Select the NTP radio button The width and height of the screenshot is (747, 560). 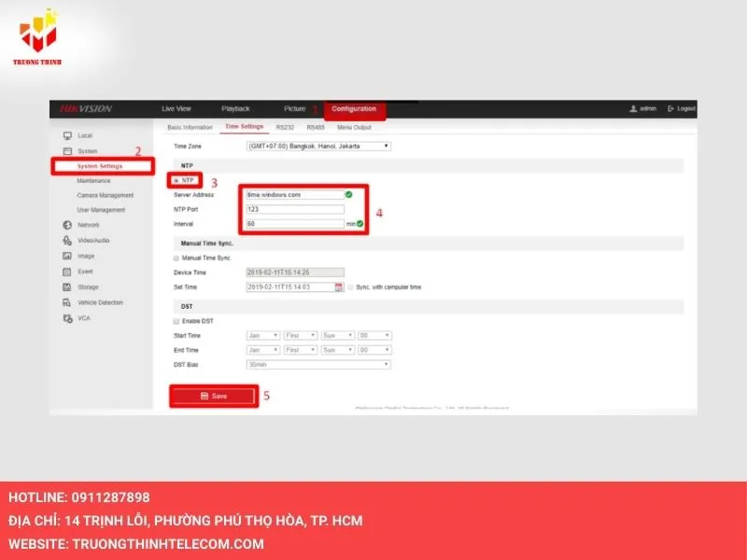[176, 181]
